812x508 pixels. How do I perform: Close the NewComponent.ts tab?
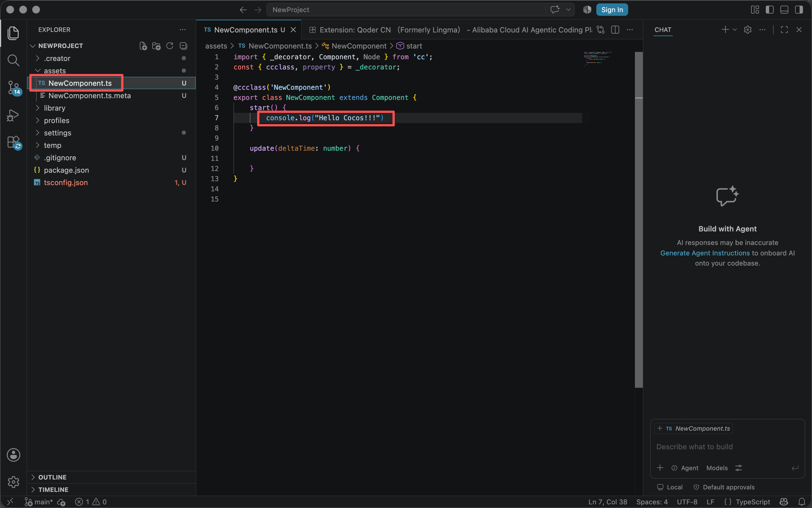[x=293, y=30]
